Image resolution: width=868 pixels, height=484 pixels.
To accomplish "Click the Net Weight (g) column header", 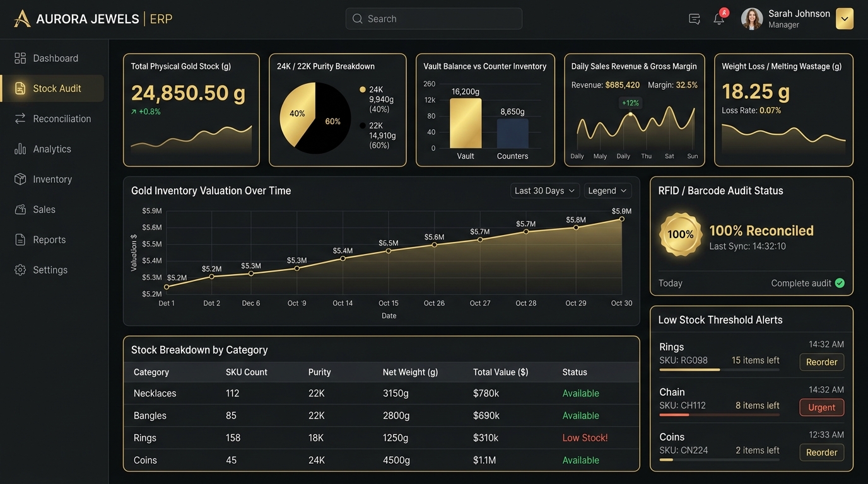I will [x=410, y=372].
